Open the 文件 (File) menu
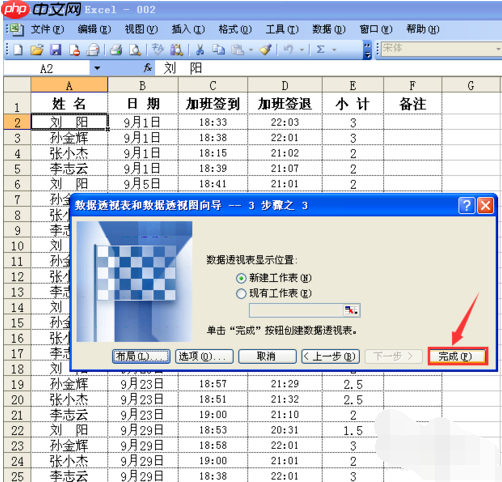This screenshot has height=482, width=502. tap(47, 29)
